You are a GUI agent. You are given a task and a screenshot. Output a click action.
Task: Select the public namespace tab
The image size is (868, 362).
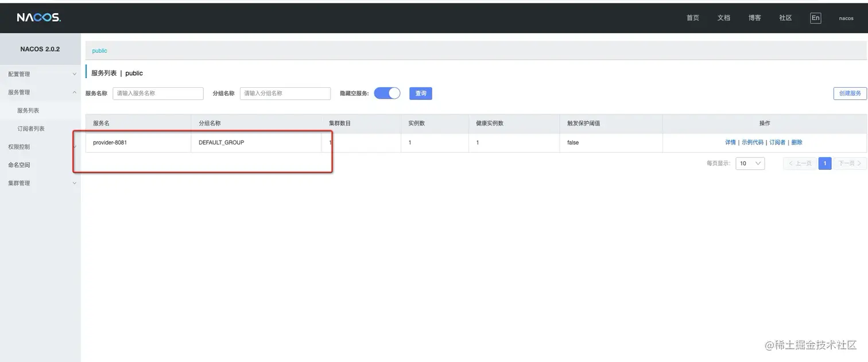(x=100, y=51)
